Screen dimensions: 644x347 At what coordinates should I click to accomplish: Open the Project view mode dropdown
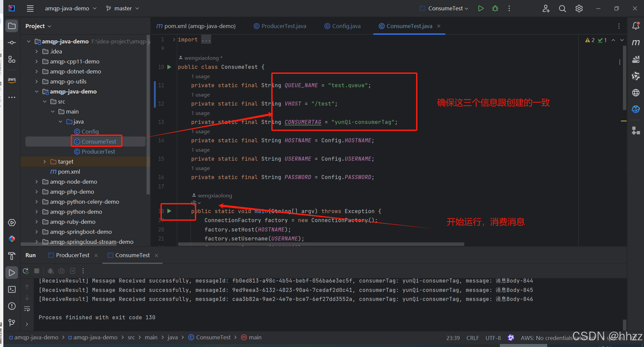[38, 26]
